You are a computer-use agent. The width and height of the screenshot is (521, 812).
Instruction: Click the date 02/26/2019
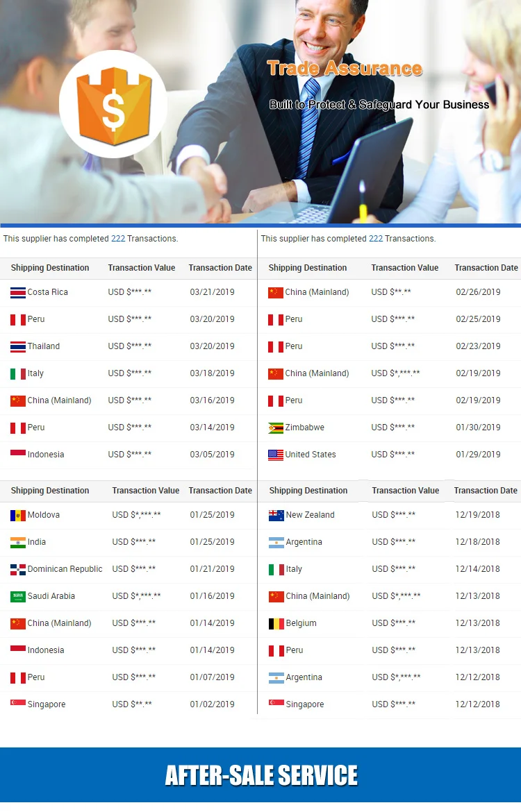(x=478, y=292)
